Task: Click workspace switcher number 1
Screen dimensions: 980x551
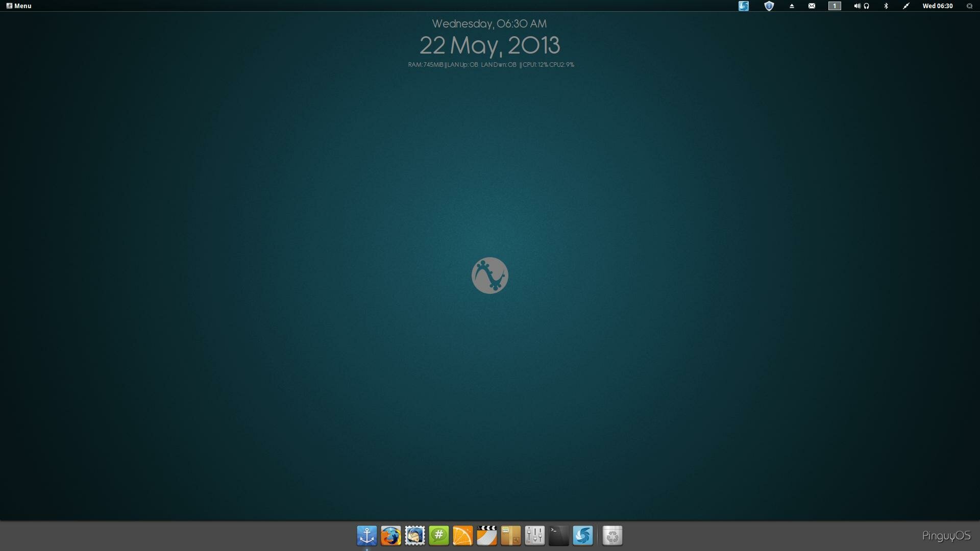Action: click(835, 6)
